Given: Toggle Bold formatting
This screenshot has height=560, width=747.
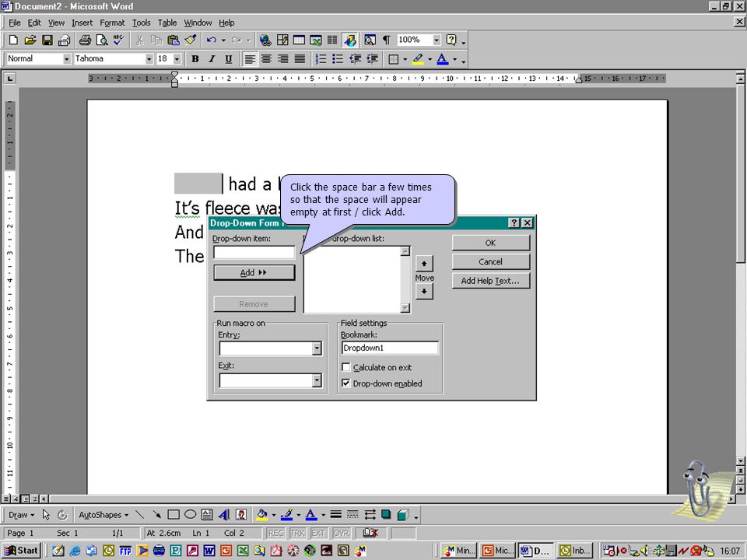Looking at the screenshot, I should pos(195,58).
